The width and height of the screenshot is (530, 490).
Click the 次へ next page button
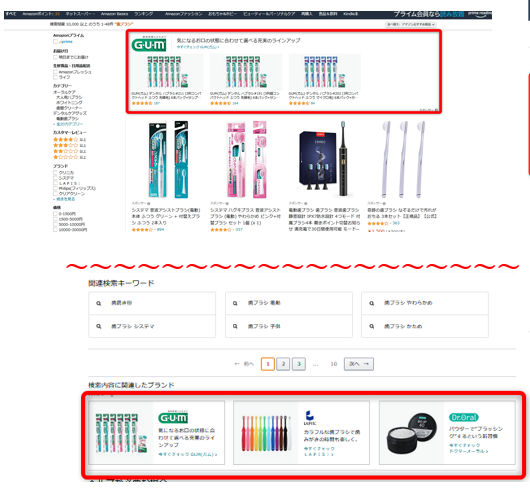pyautogui.click(x=359, y=364)
